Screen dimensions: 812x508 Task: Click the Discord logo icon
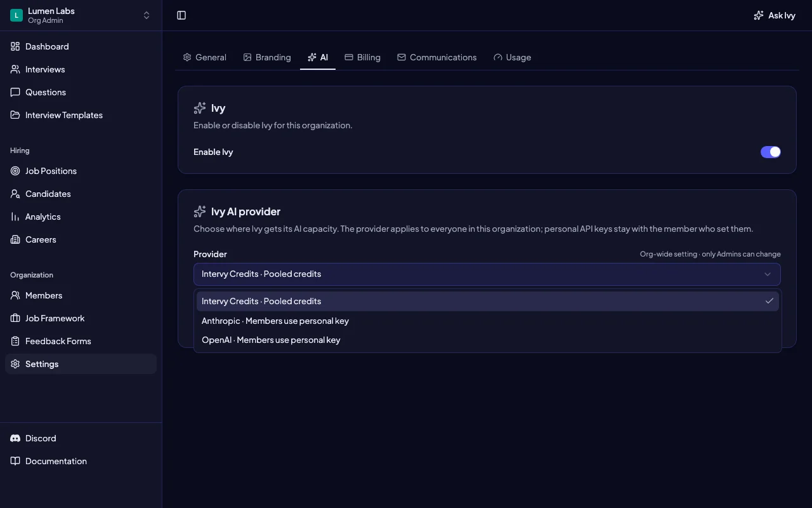(15, 438)
